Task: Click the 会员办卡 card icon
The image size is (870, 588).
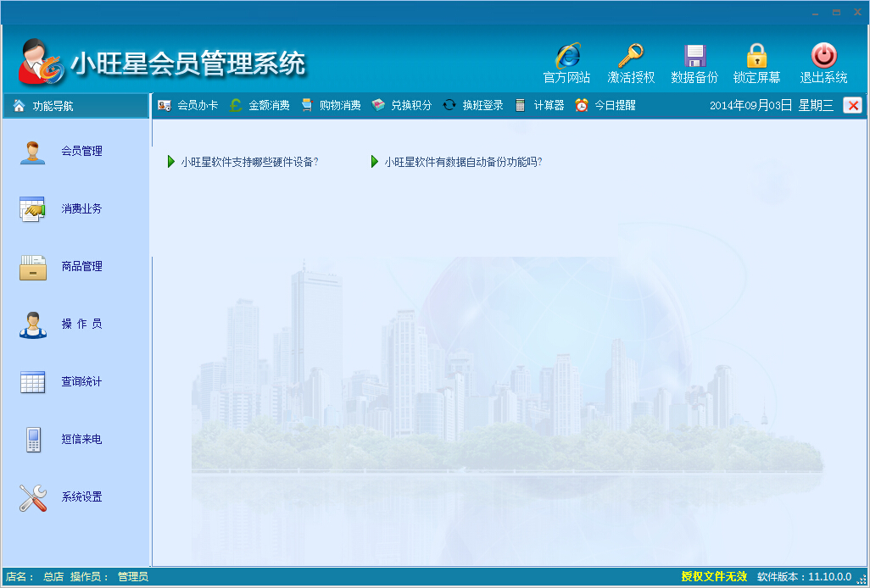Action: pos(165,105)
